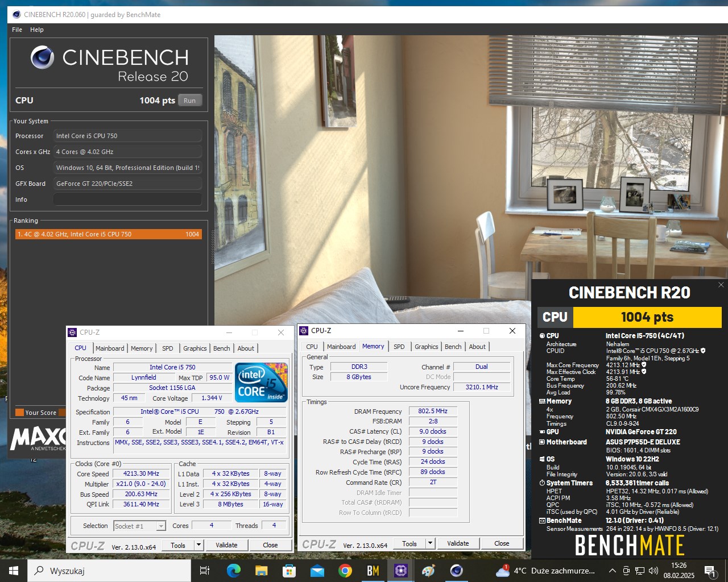This screenshot has width=728, height=582.
Task: Click Validate in Memory window
Action: tap(458, 544)
